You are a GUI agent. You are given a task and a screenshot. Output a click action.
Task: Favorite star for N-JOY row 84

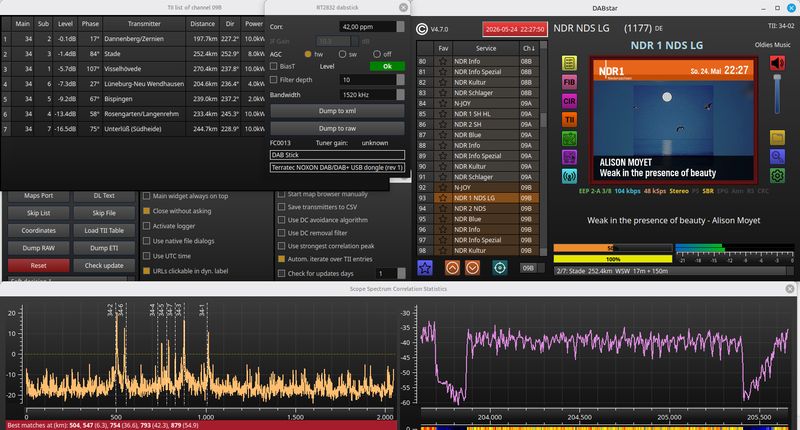click(x=443, y=103)
